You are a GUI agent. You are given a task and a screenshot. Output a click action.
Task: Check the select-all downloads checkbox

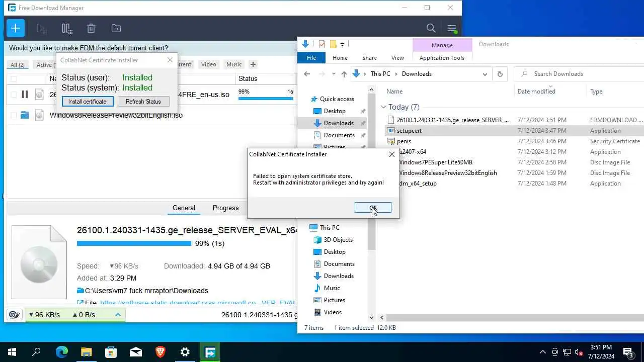tap(14, 79)
